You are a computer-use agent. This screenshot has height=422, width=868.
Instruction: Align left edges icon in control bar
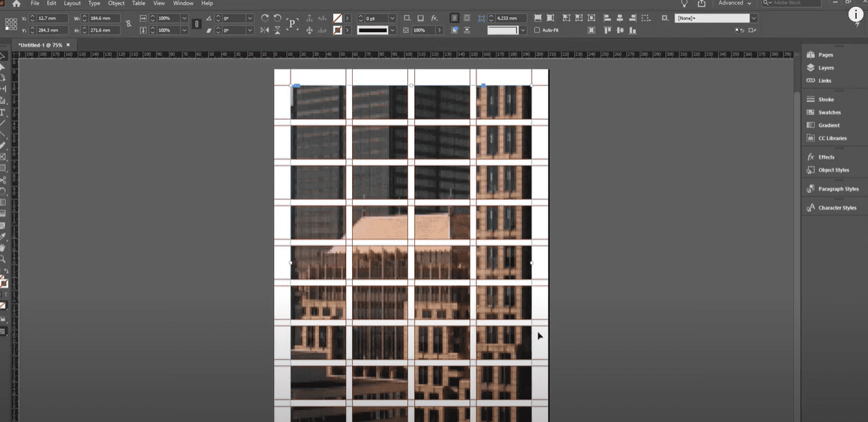click(x=607, y=18)
